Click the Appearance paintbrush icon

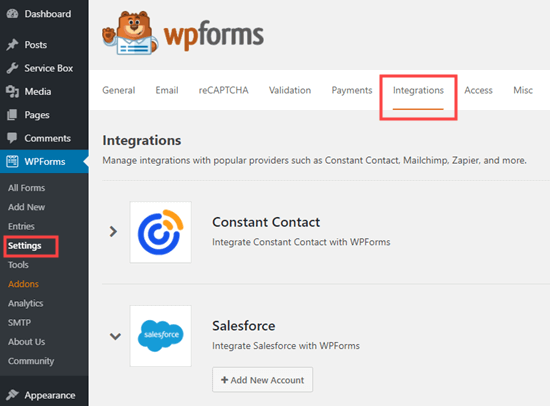12,395
